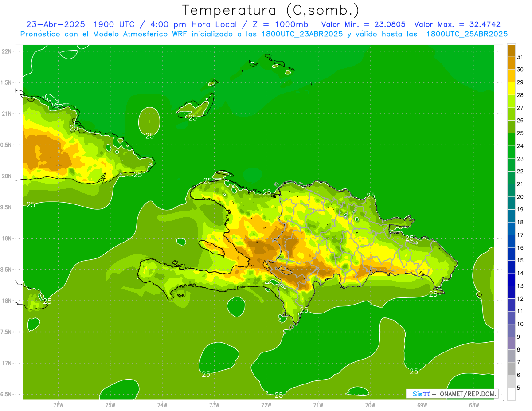This screenshot has height=411, width=532.
Task: Click the "Valor Min. = 23.0805" value
Action: tap(364, 24)
